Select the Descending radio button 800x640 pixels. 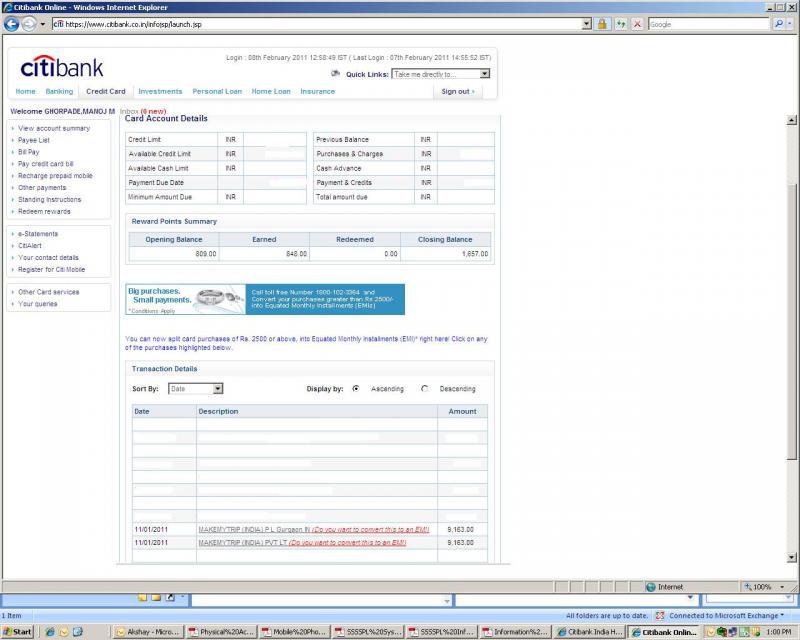tap(424, 388)
